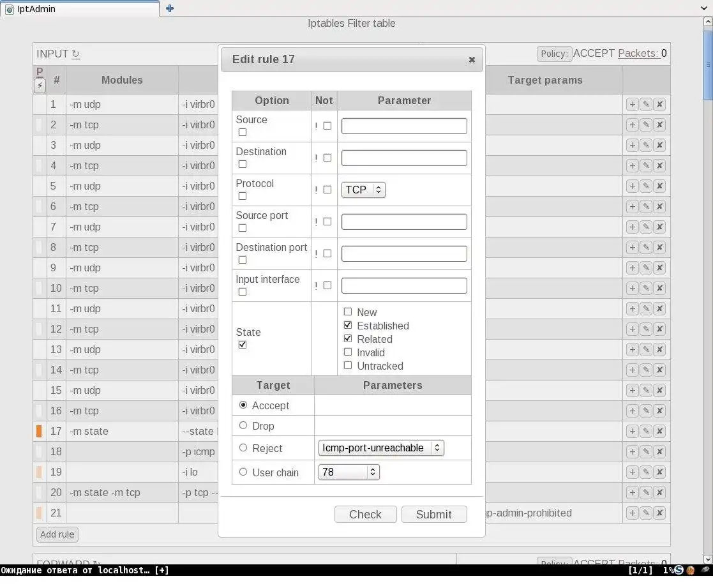The width and height of the screenshot is (713, 588).
Task: Edit rule 7 with pencil icon
Action: pyautogui.click(x=646, y=227)
